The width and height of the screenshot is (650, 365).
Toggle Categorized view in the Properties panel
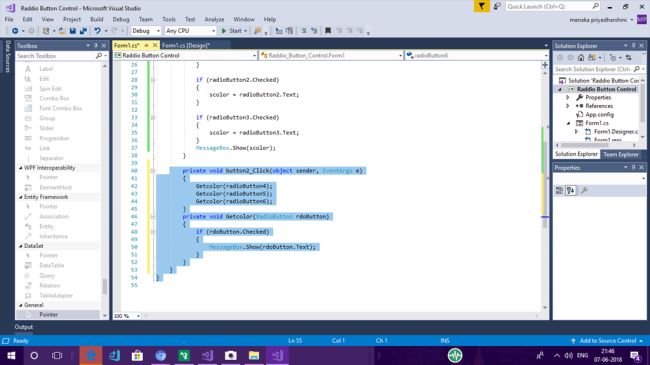point(559,190)
